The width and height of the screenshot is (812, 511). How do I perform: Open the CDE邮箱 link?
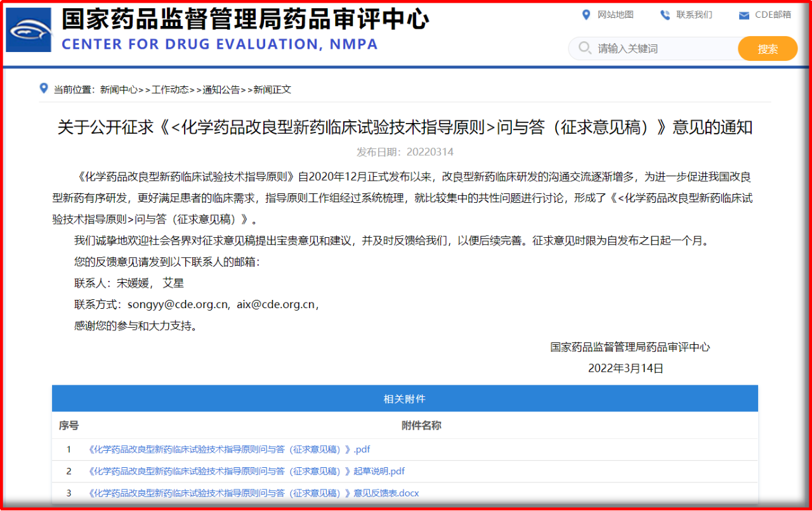click(773, 15)
